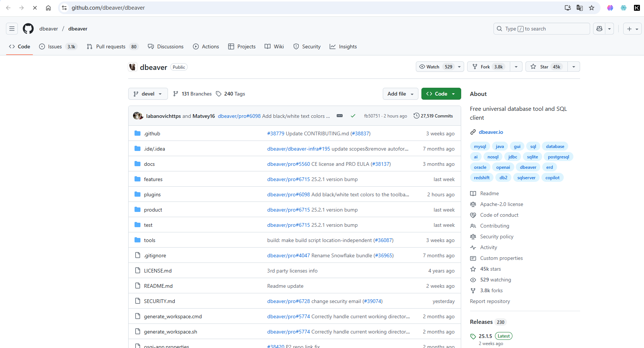Open README.md file
This screenshot has width=644, height=348.
tap(158, 286)
